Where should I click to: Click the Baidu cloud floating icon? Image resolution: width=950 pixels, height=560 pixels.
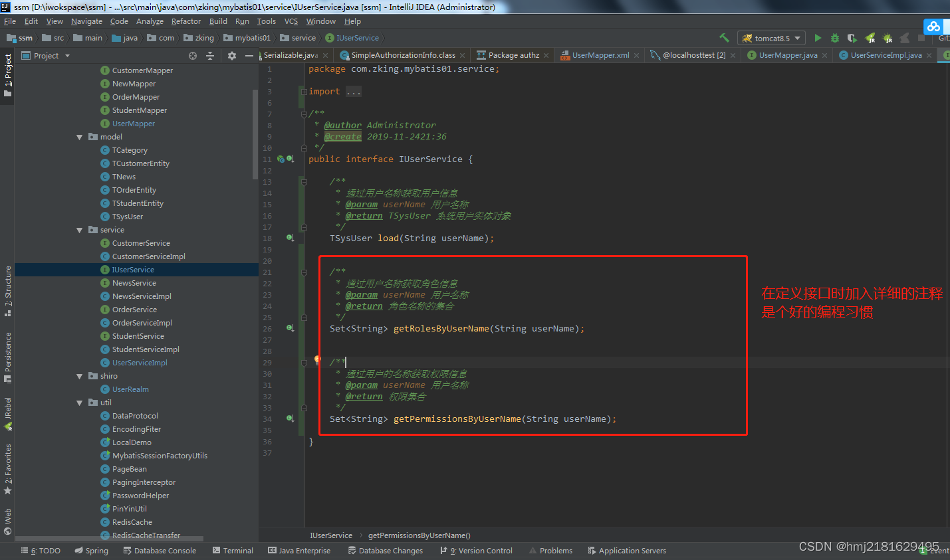[x=934, y=27]
